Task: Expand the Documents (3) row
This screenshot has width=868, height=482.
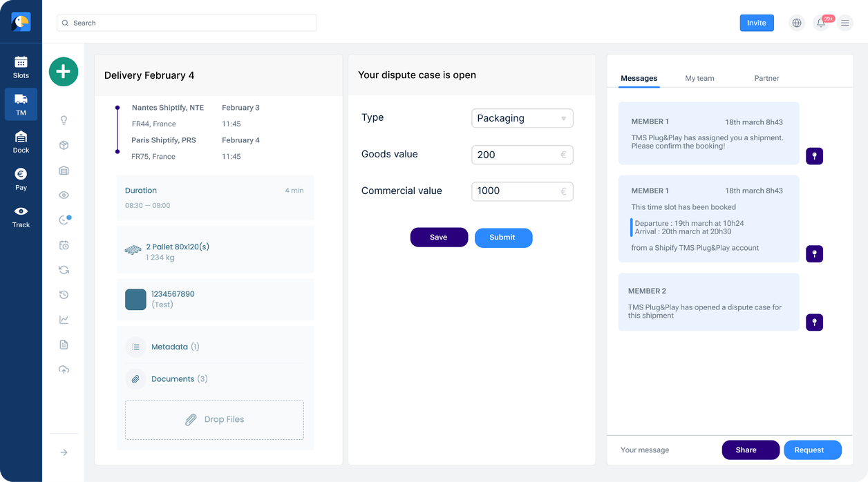Action: pos(214,379)
